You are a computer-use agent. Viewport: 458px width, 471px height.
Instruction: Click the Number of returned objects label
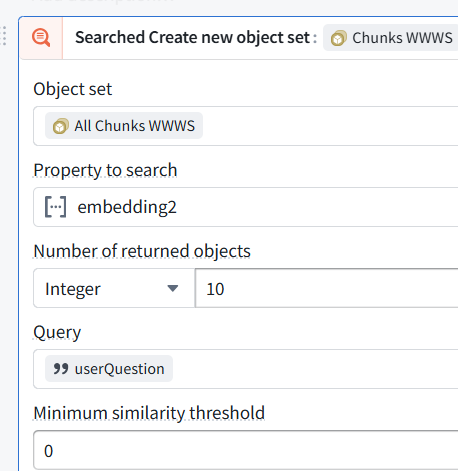coord(142,251)
